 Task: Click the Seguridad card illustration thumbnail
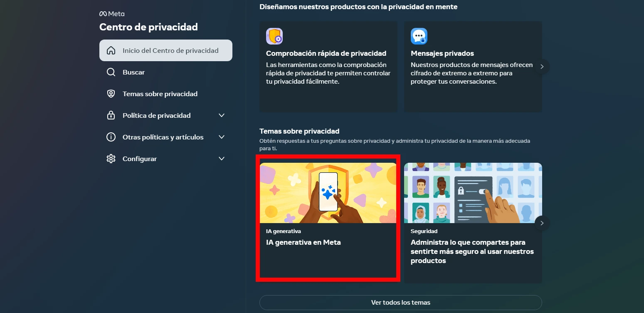coord(473,193)
